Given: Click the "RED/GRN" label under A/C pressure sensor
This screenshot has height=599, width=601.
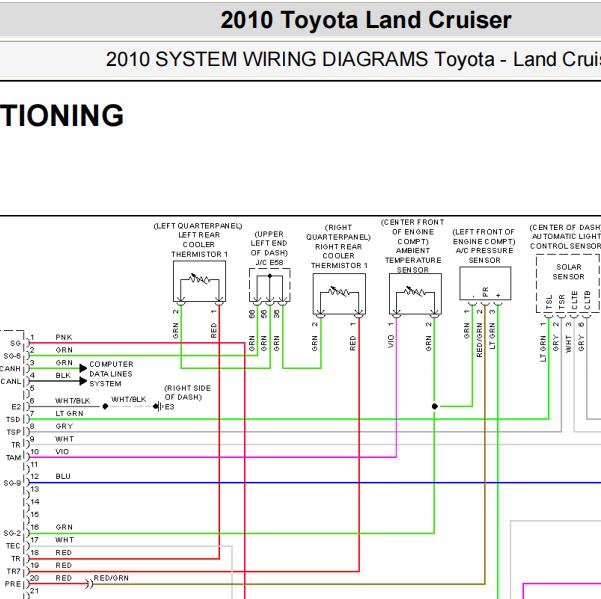Looking at the screenshot, I should point(479,340).
